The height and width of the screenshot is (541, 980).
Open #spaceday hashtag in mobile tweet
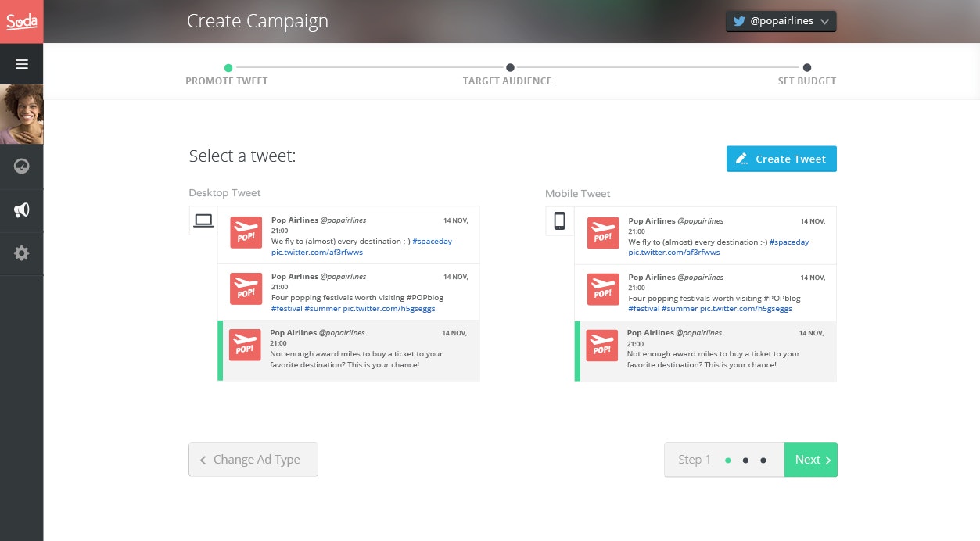pyautogui.click(x=789, y=242)
